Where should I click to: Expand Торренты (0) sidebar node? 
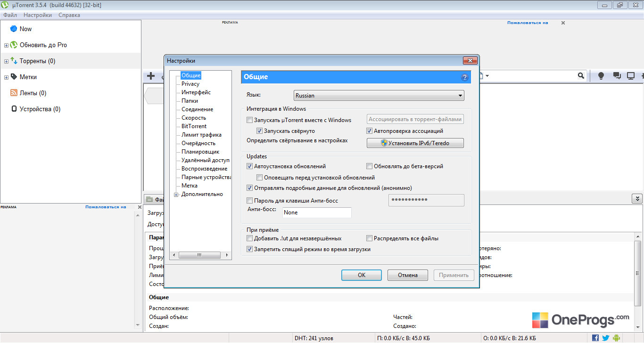pyautogui.click(x=6, y=61)
